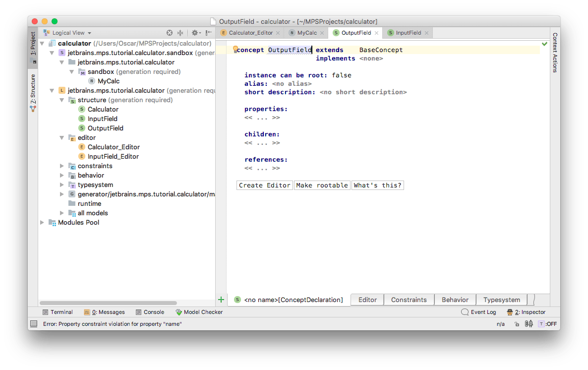
Task: Toggle the T:OFF type-info status indicator
Action: click(547, 324)
